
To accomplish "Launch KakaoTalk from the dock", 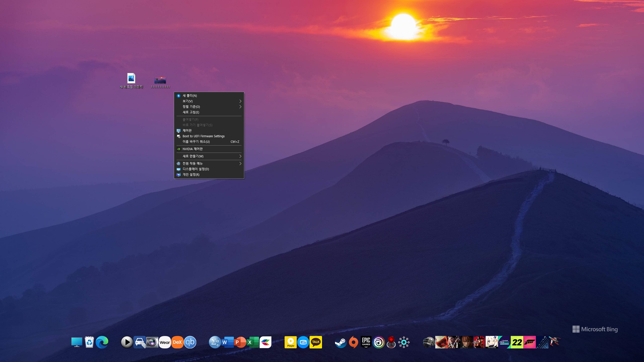I will coord(316,342).
